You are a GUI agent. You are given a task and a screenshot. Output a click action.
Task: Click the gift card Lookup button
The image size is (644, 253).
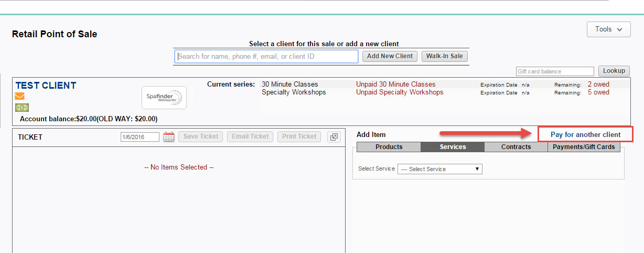(614, 71)
